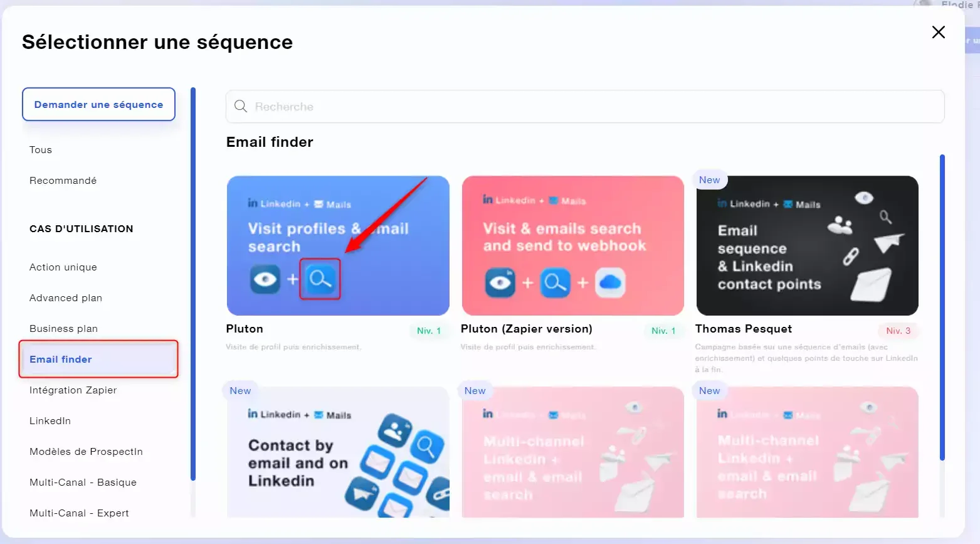The width and height of the screenshot is (980, 544).
Task: Open the LinkedIn category
Action: 50,421
